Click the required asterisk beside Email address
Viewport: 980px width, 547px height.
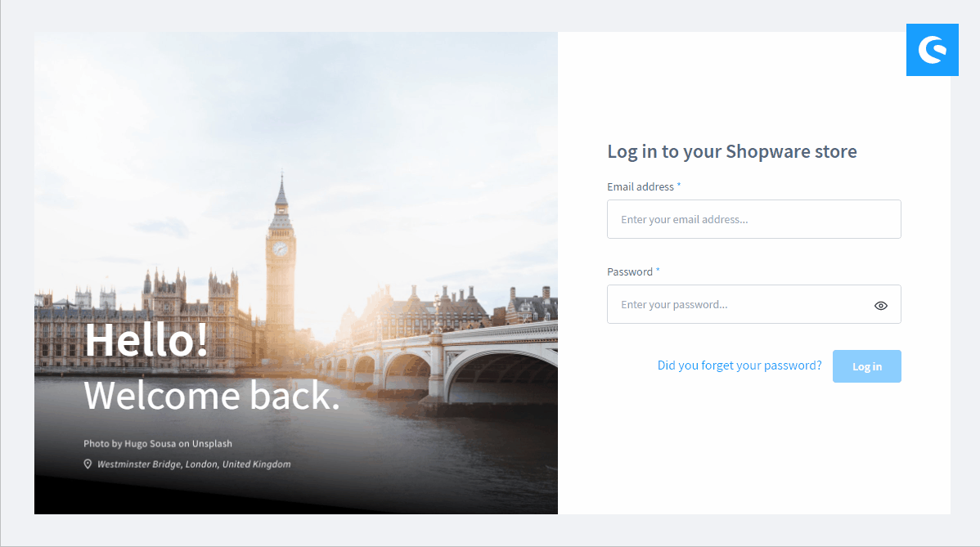679,185
